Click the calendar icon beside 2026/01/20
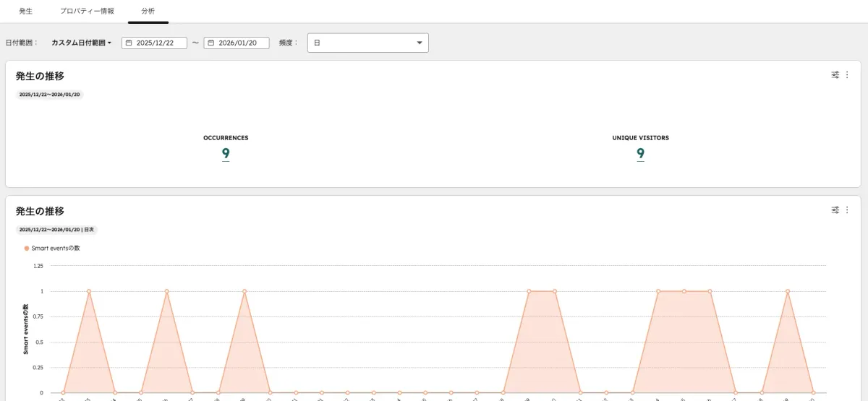The width and height of the screenshot is (868, 401). click(x=211, y=43)
